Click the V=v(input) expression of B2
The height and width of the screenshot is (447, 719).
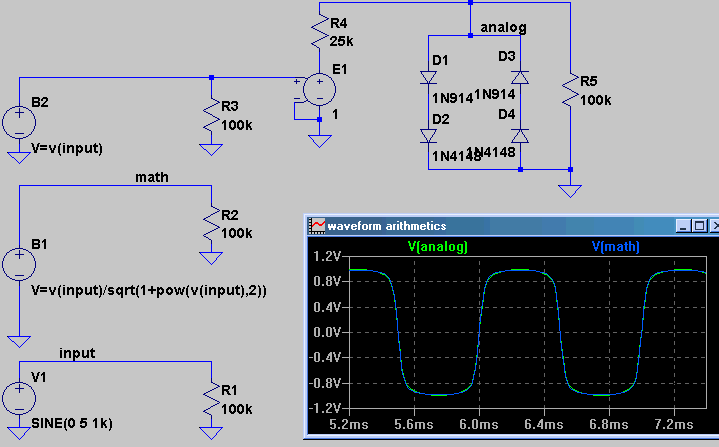tap(67, 149)
